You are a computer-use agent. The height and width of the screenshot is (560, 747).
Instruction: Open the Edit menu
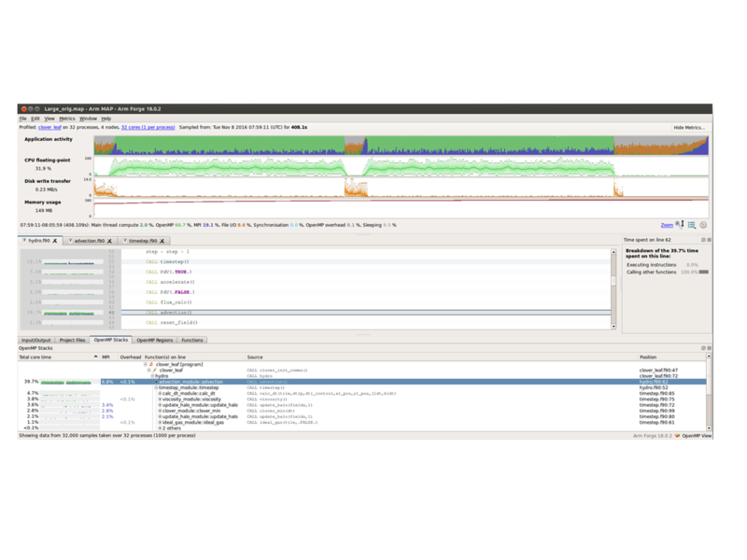(x=35, y=119)
